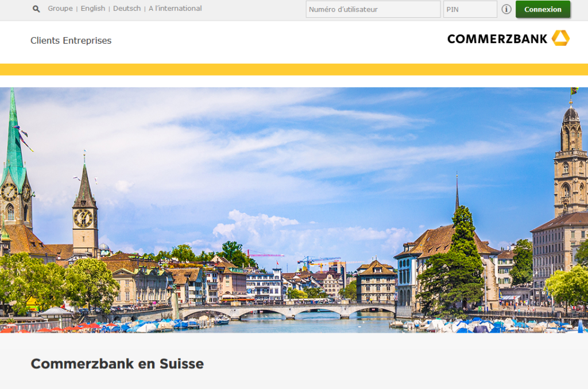This screenshot has width=588, height=389.
Task: Open the Groupe link
Action: pyautogui.click(x=60, y=8)
